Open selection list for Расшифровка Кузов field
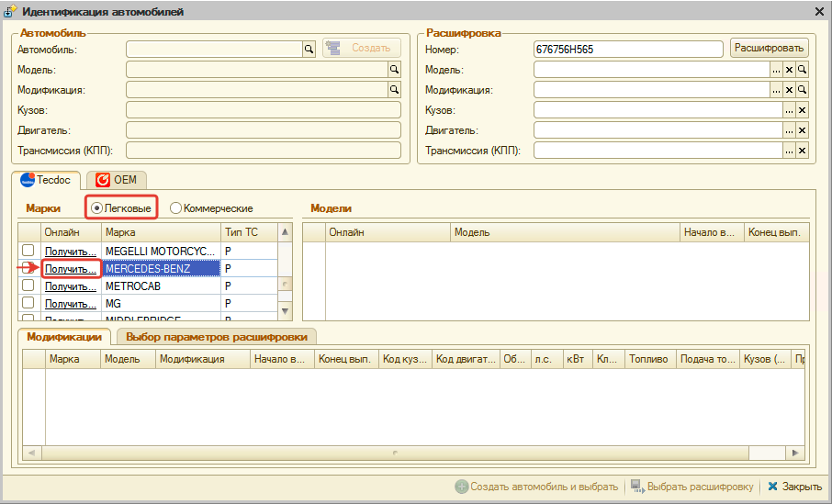Viewport: 832px width, 504px height. click(789, 110)
